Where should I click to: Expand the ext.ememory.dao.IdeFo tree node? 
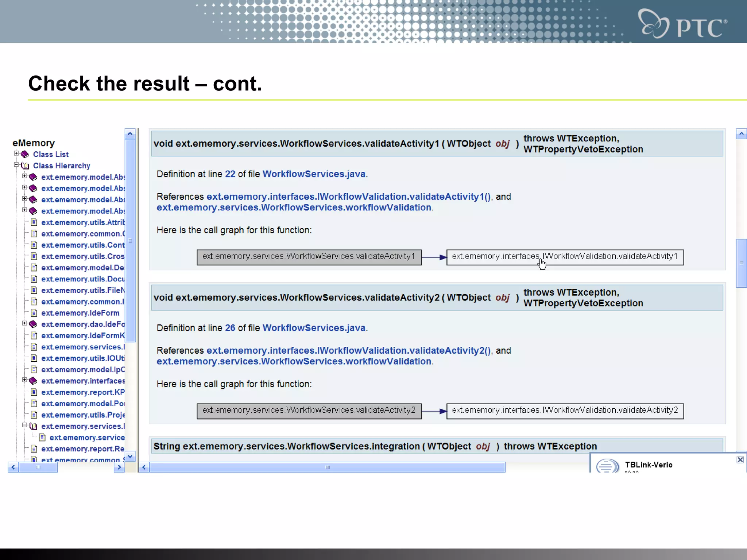[24, 323]
